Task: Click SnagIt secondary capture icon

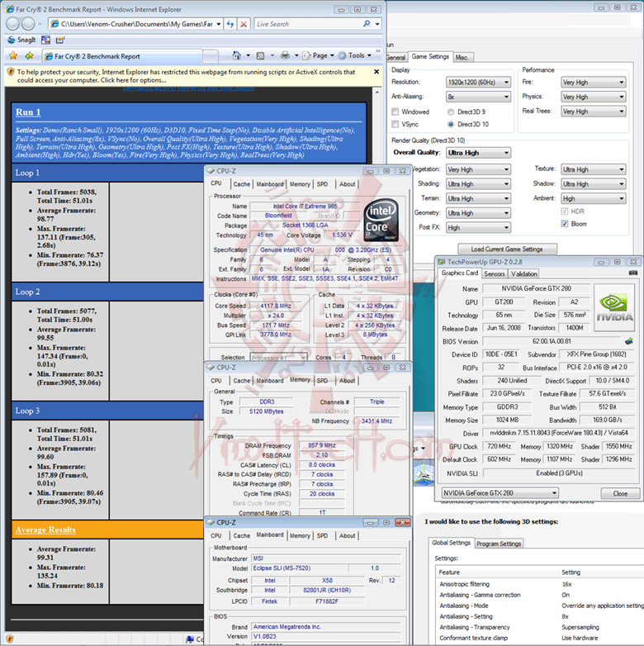Action: pos(60,40)
